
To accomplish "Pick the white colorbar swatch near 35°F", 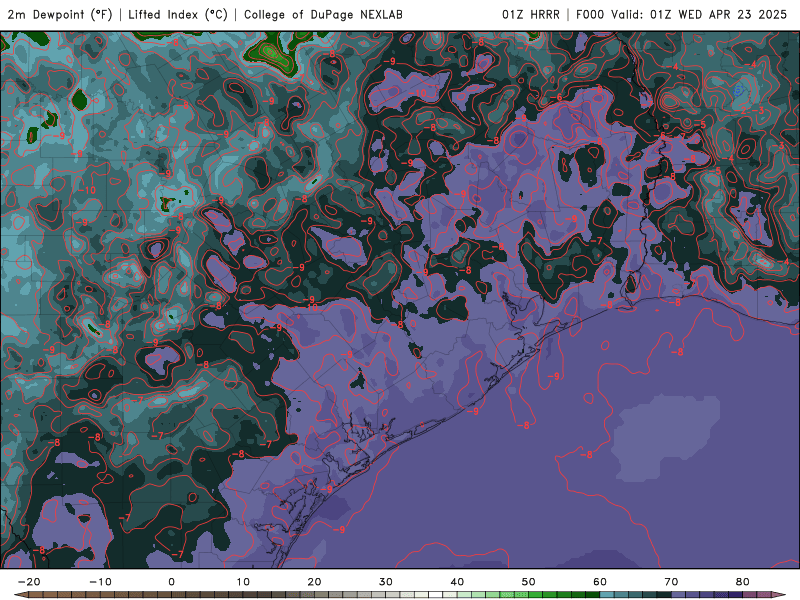I will click(436, 595).
